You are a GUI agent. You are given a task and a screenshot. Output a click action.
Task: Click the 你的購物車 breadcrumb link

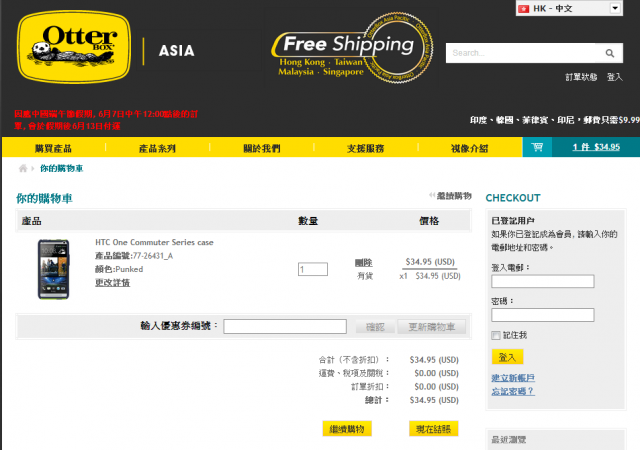[62, 168]
